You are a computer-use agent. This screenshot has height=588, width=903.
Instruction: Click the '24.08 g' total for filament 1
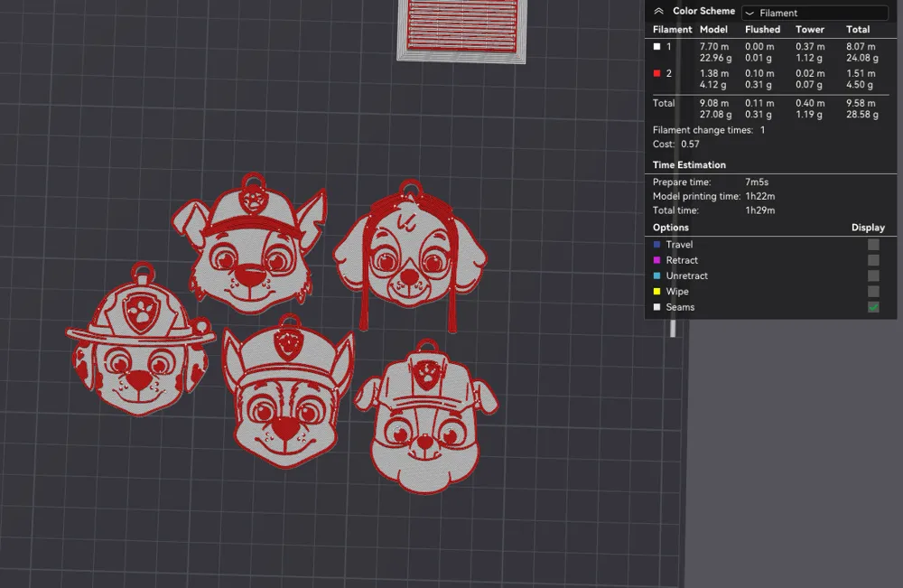coord(862,58)
